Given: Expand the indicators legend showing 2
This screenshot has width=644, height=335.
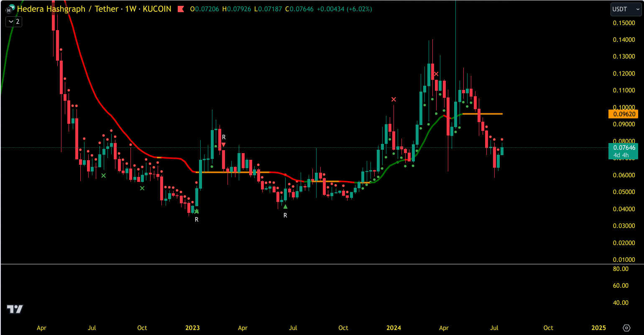Looking at the screenshot, I should (14, 21).
